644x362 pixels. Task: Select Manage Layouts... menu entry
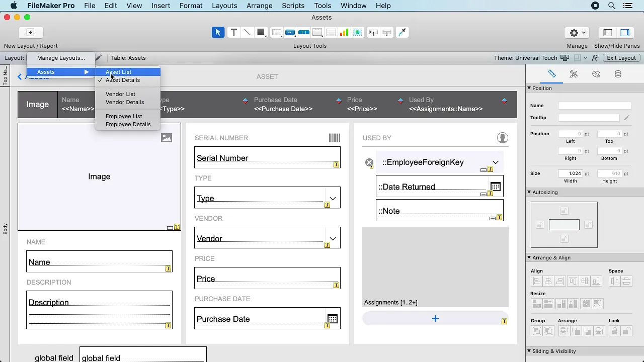pos(61,58)
